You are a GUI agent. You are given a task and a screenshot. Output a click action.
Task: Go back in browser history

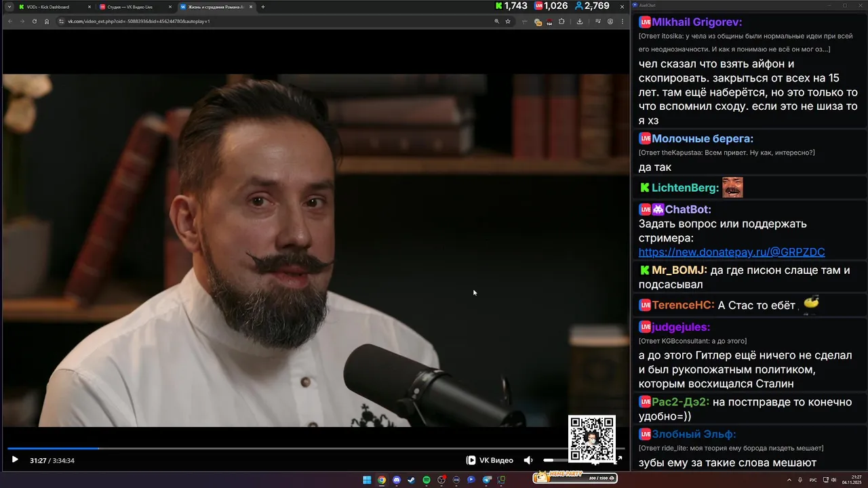(x=10, y=21)
